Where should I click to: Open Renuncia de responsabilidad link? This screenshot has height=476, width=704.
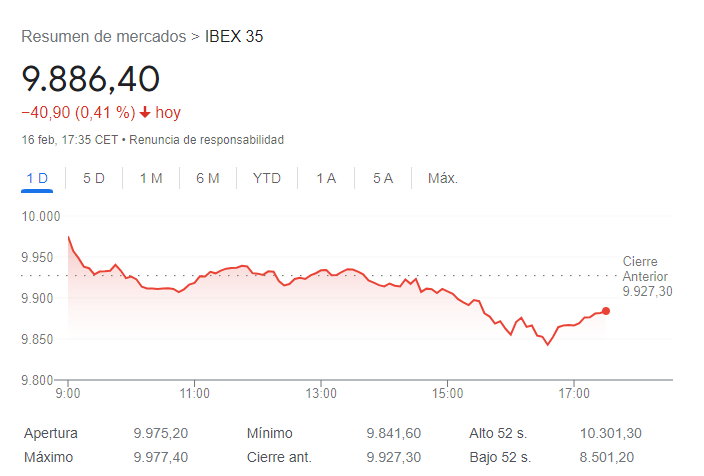[206, 140]
